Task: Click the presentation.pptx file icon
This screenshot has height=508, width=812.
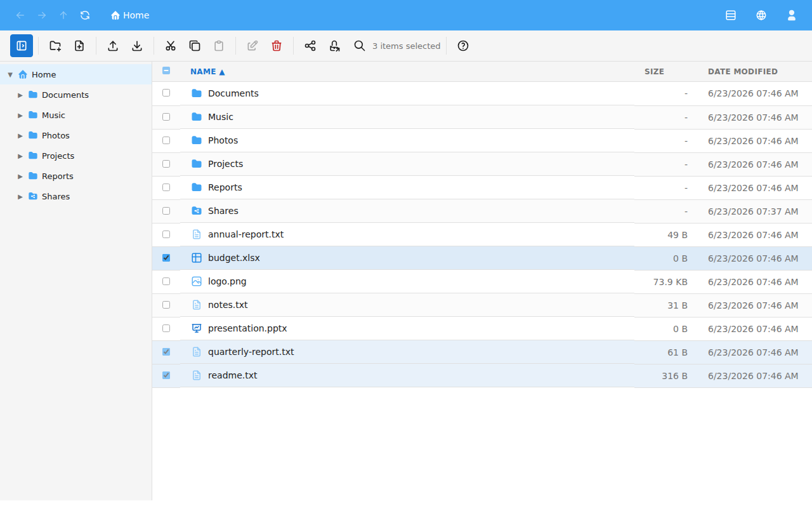Action: click(197, 328)
